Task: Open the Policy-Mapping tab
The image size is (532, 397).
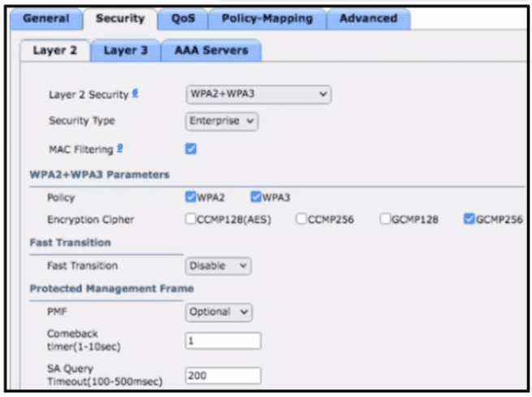Action: coord(266,18)
